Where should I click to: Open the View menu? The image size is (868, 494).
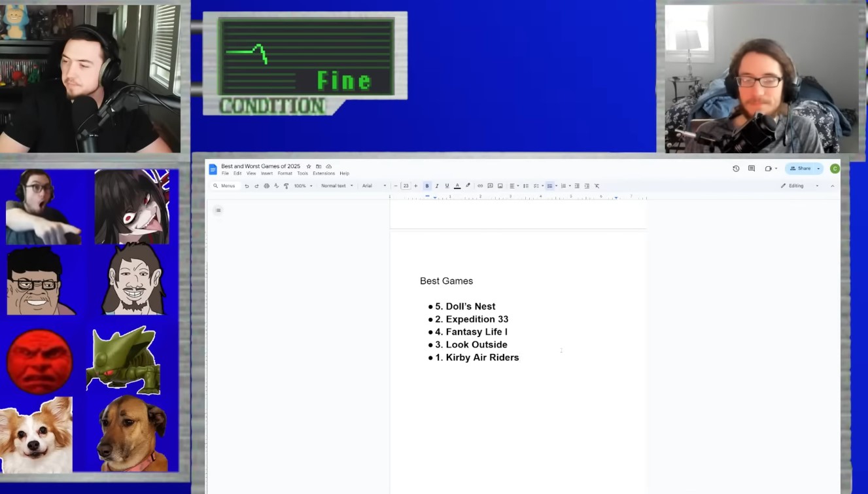tap(251, 174)
